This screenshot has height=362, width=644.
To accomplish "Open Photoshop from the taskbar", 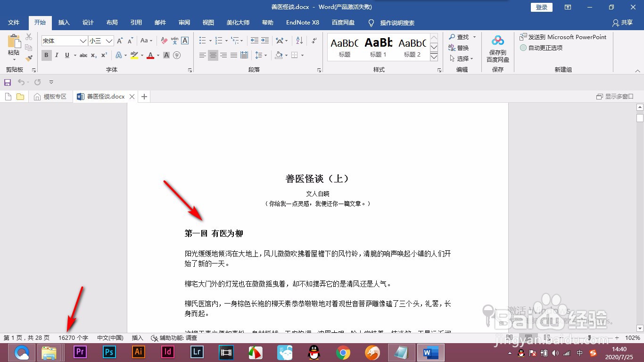I will point(108,352).
